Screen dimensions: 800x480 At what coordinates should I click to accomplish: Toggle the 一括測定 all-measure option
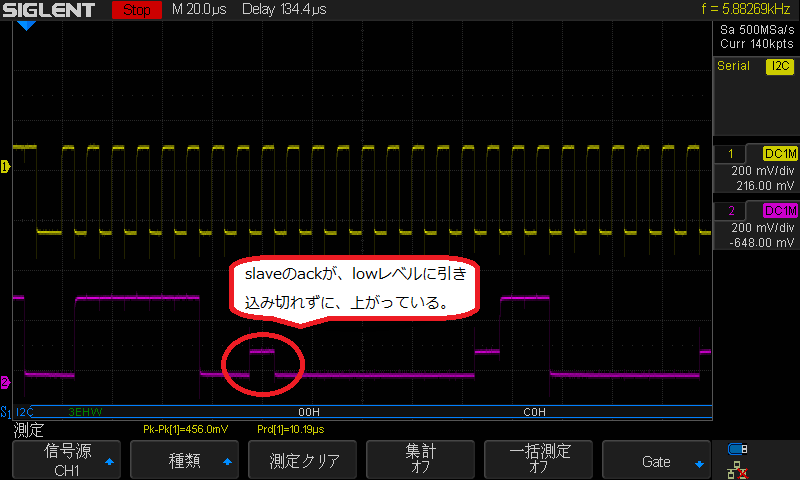click(538, 461)
